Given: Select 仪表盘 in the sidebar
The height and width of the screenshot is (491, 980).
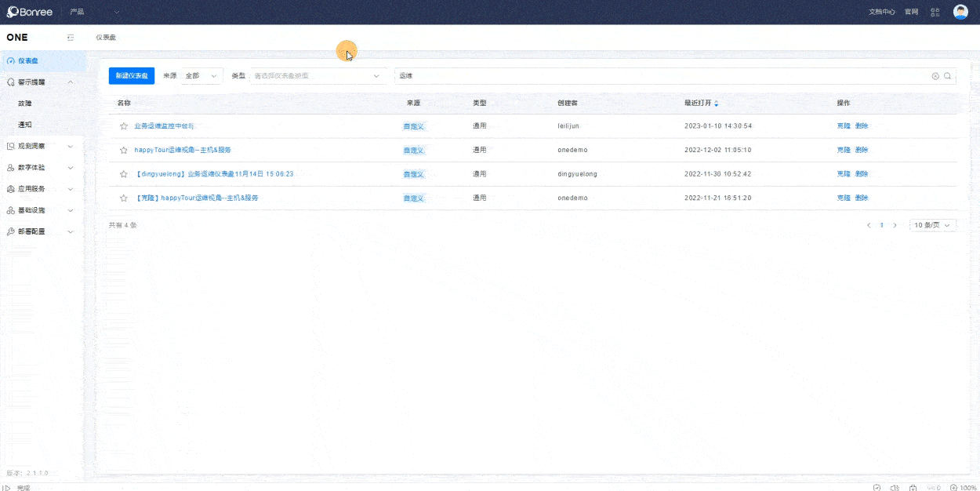Looking at the screenshot, I should [42, 60].
